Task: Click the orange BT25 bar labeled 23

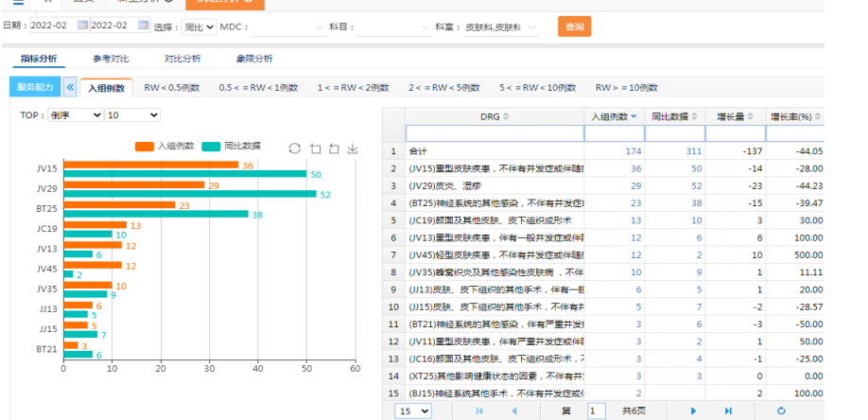Action: pos(119,205)
